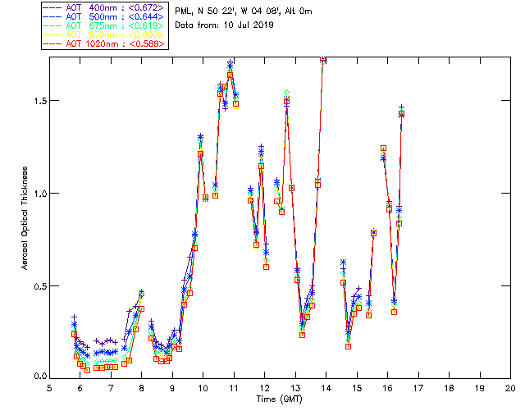Click the 12 tick label on time axis
525x420 pixels.
[264, 390]
